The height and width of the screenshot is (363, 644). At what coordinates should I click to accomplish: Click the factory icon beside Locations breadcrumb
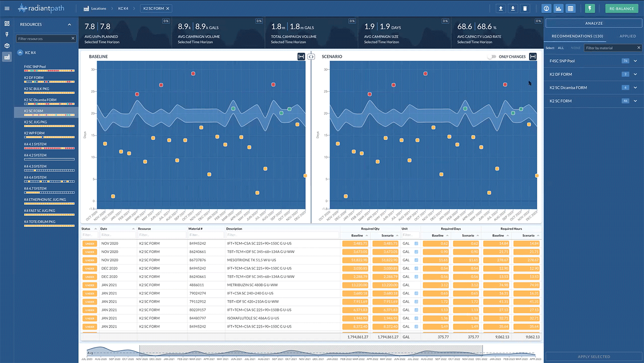(x=86, y=8)
